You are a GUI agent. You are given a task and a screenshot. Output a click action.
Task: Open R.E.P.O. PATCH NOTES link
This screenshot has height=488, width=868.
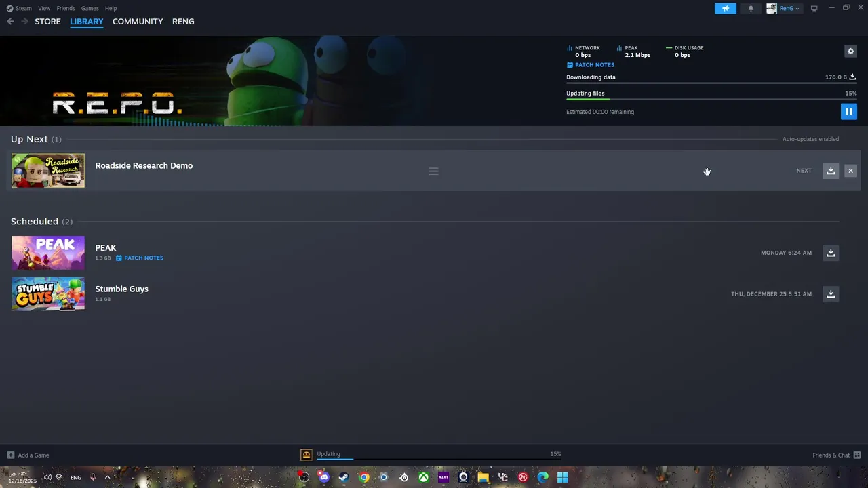click(x=591, y=65)
